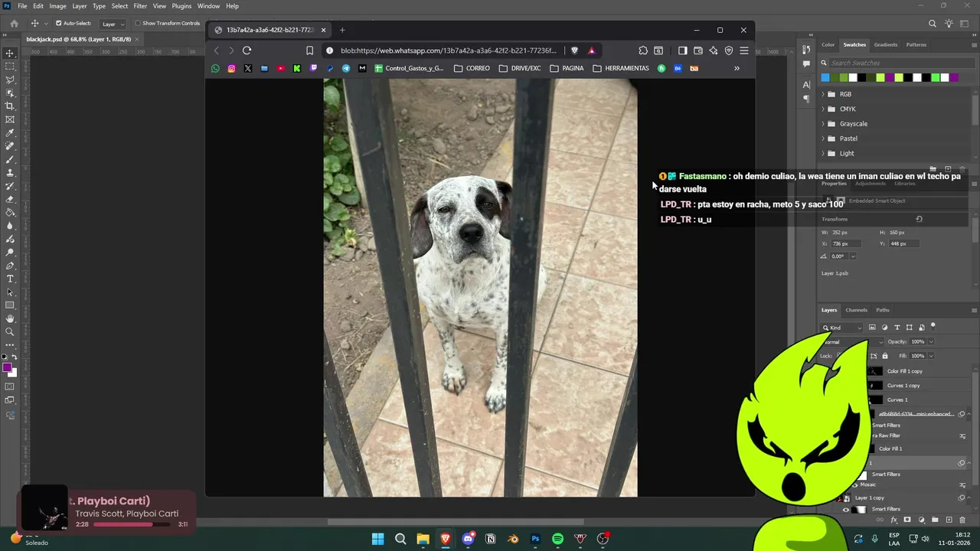
Task: Click the browser reload button
Action: point(247,51)
